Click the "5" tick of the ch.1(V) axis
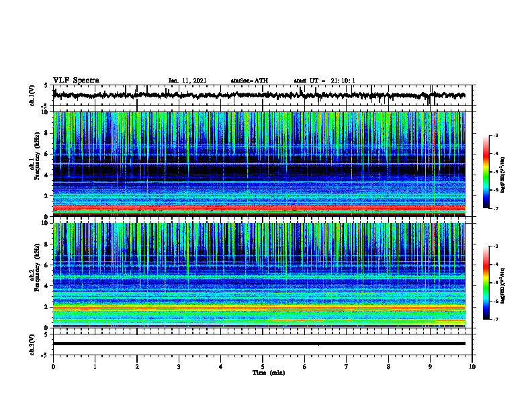 [x=46, y=86]
